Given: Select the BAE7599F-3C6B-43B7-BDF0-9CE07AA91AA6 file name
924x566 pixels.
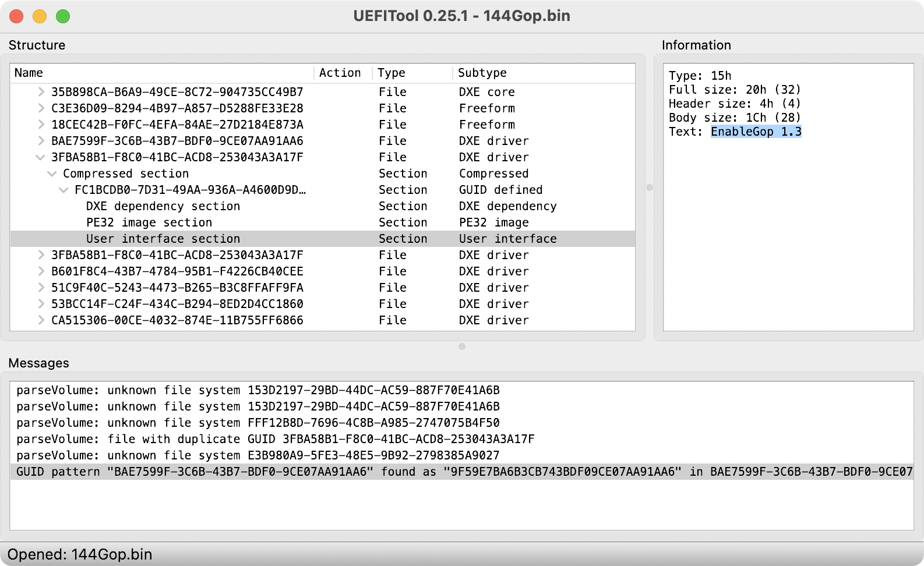Looking at the screenshot, I should 177,141.
